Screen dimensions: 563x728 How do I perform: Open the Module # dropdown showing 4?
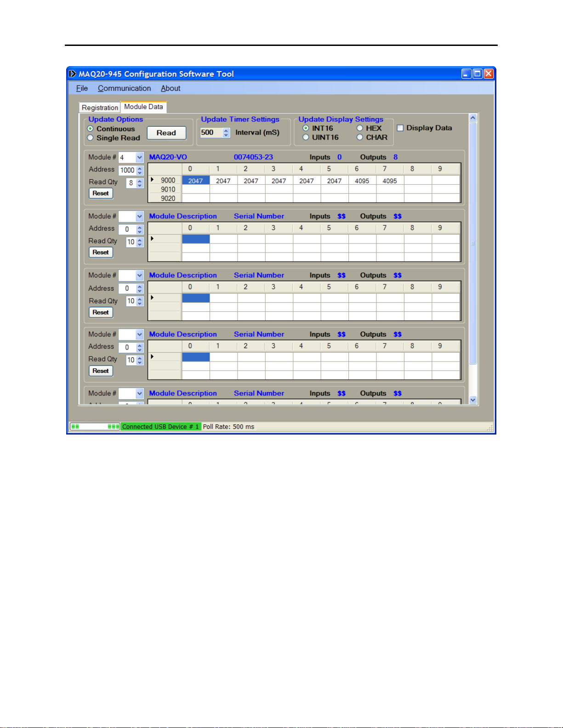click(x=140, y=158)
